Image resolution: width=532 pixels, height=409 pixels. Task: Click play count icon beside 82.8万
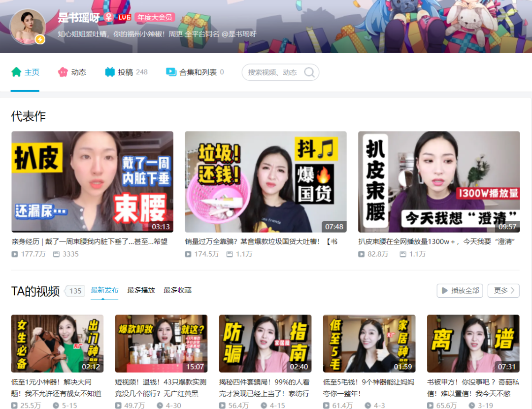[x=362, y=254]
